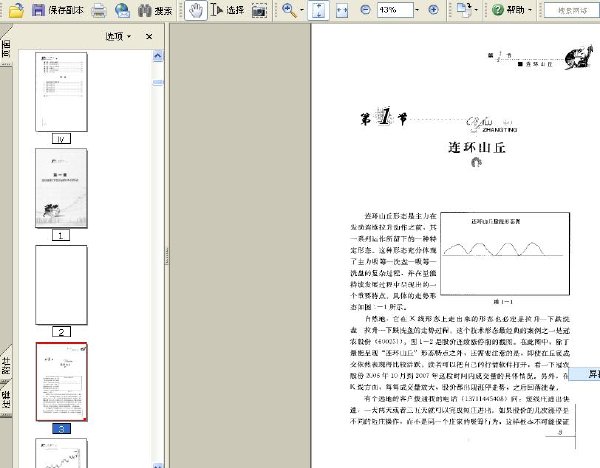Click the page label 1 under thumbnail

coord(61,235)
